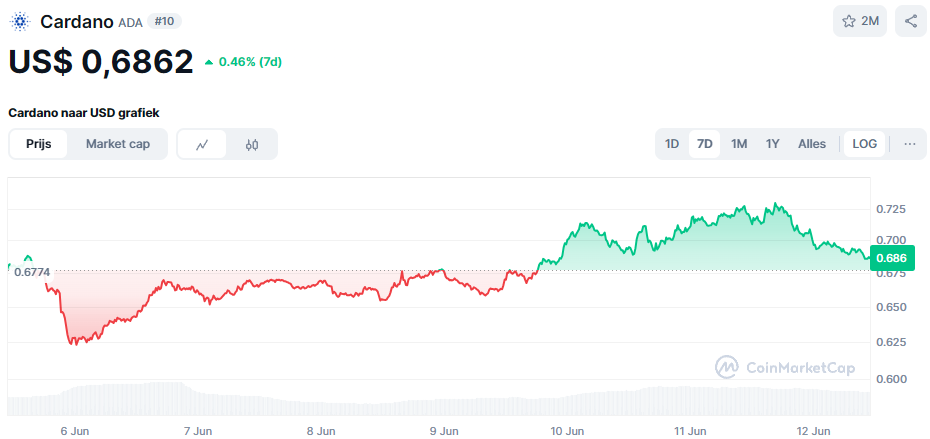Open the three-dot more options menu

click(910, 144)
